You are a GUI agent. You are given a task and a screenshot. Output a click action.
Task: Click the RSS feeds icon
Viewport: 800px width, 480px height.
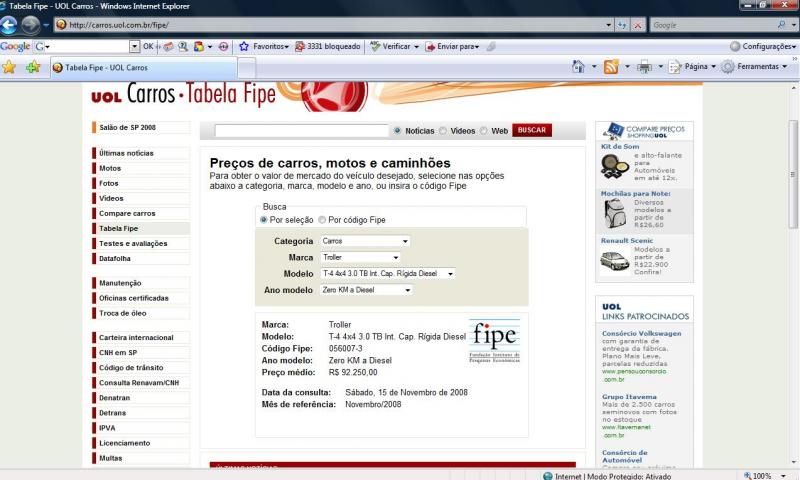[611, 66]
